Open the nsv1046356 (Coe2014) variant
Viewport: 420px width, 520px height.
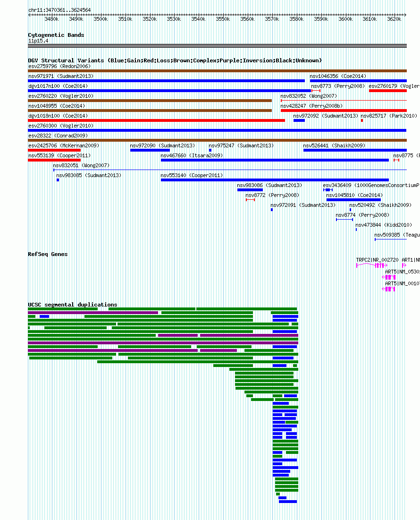click(x=338, y=76)
